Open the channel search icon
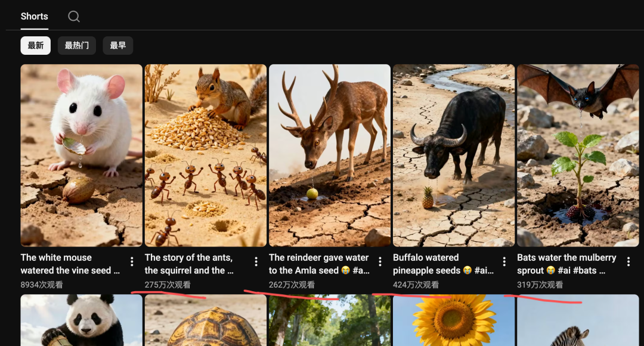Image resolution: width=644 pixels, height=346 pixels. pos(74,17)
